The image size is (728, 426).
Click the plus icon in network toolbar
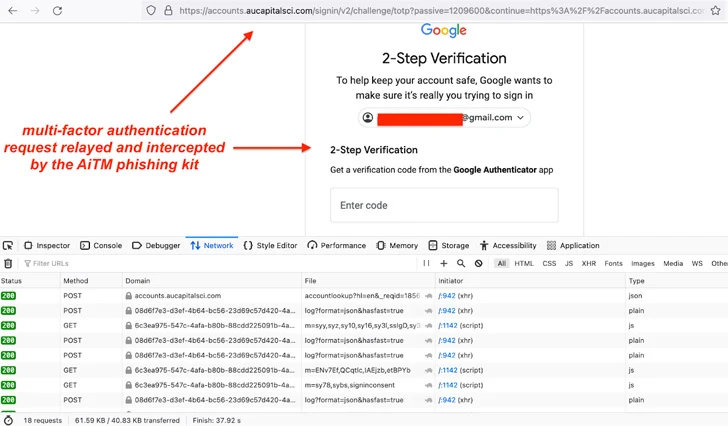443,263
